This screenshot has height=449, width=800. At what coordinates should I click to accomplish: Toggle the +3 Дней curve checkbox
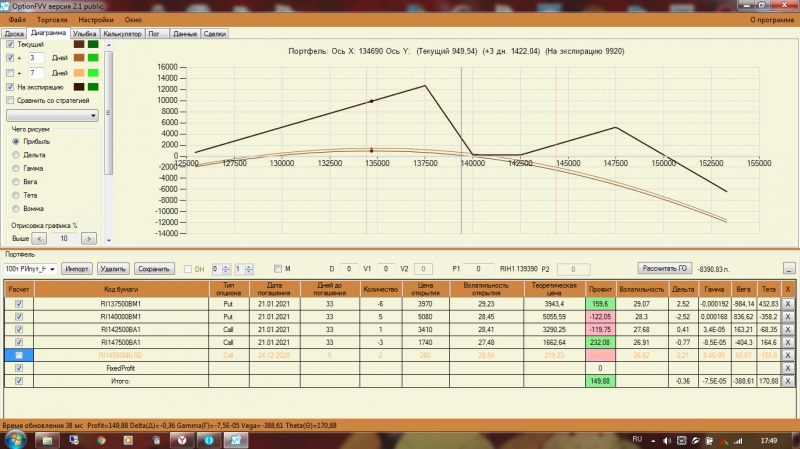[x=10, y=58]
